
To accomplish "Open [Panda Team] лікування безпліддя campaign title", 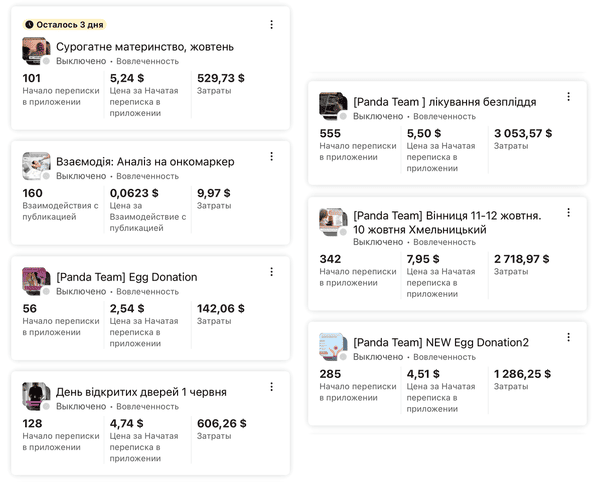I will pyautogui.click(x=444, y=102).
